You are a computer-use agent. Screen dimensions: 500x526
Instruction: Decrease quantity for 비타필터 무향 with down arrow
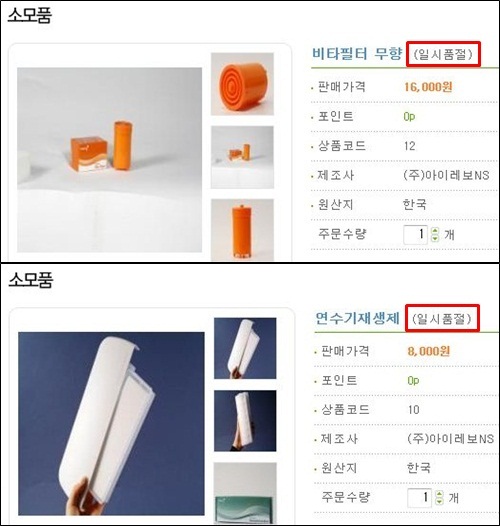pos(435,238)
